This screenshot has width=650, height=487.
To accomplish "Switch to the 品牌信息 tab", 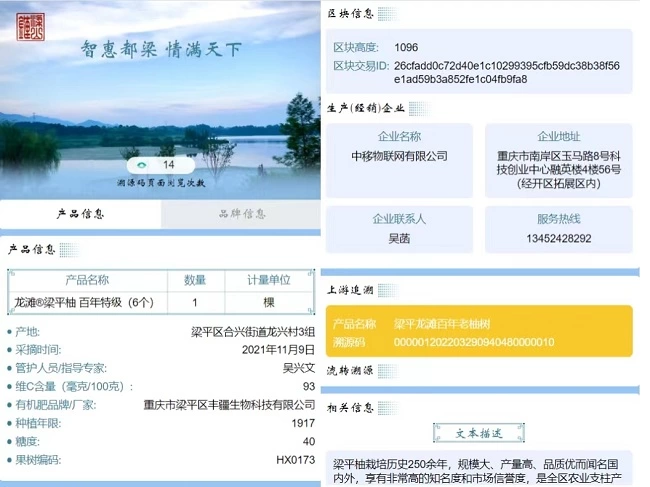I will (x=241, y=213).
